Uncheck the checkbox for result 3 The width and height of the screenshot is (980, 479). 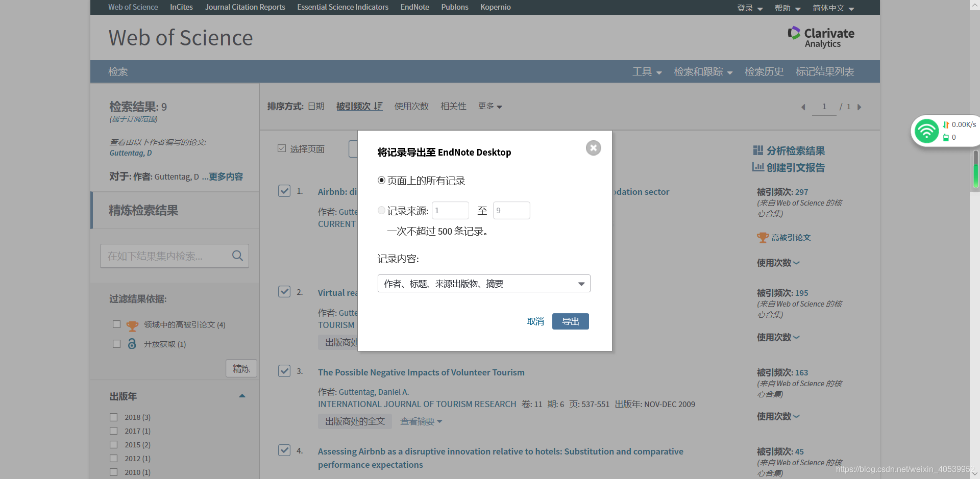(284, 371)
